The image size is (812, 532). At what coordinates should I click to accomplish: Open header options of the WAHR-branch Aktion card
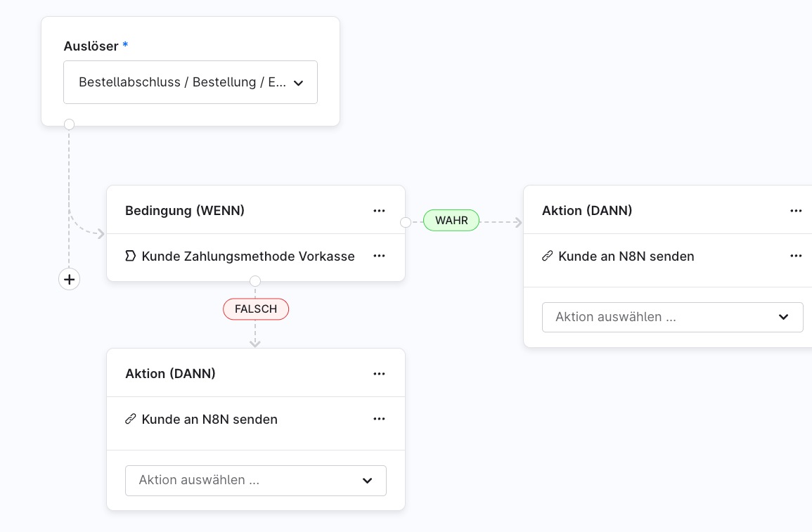pyautogui.click(x=796, y=211)
